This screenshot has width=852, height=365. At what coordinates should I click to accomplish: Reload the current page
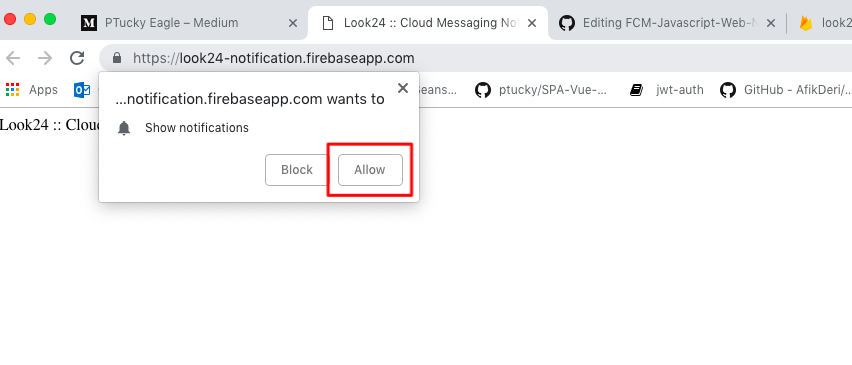coord(77,58)
